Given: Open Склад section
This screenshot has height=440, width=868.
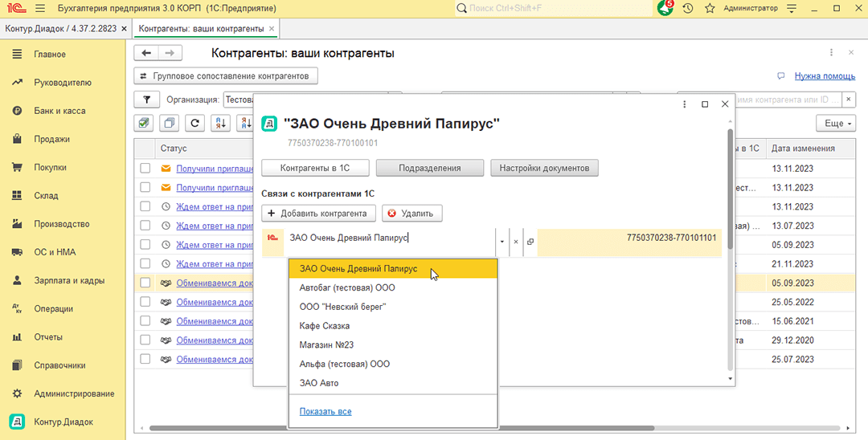Looking at the screenshot, I should click(46, 195).
